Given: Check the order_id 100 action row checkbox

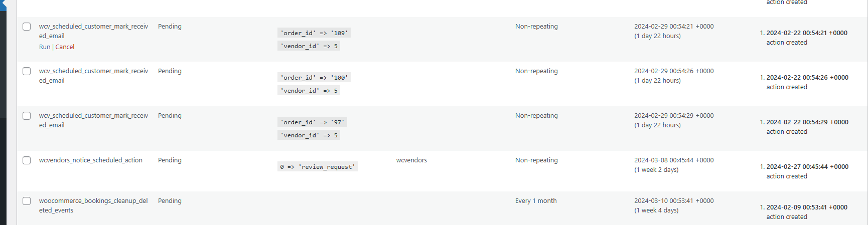Looking at the screenshot, I should tap(27, 71).
